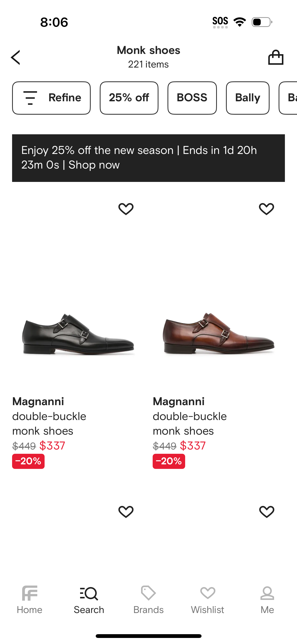Screen dimensions: 297x644
Task: Open the brown Magnanni monk shoe image
Action: (219, 333)
